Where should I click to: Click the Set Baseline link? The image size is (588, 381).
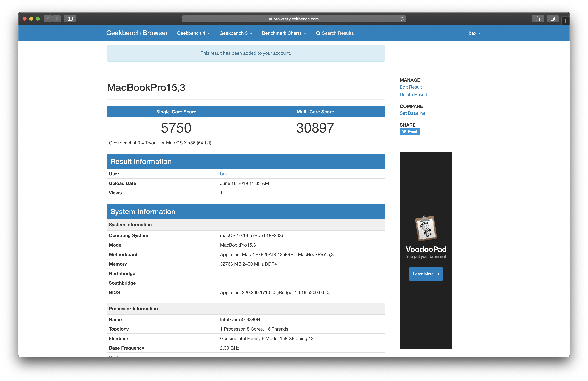coord(412,113)
